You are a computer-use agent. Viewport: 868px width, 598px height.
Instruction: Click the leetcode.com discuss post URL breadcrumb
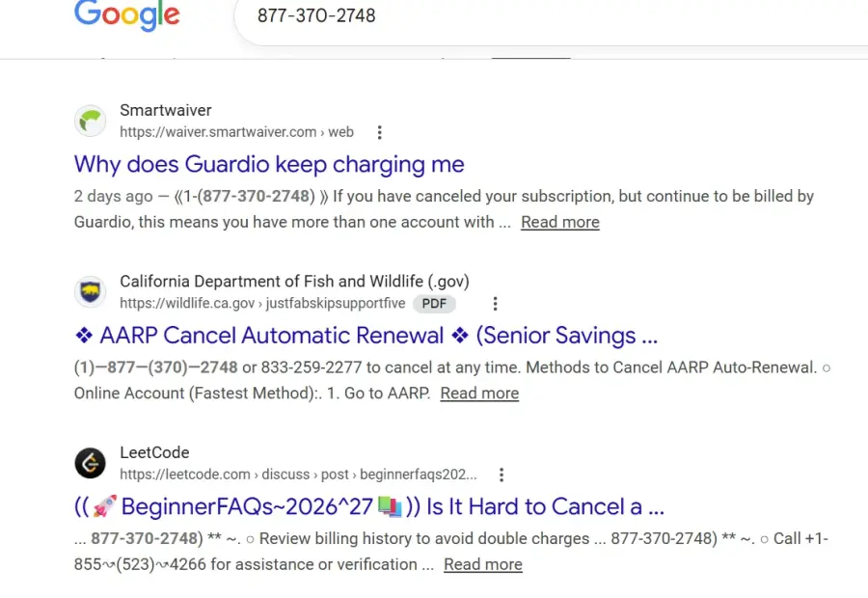click(298, 475)
